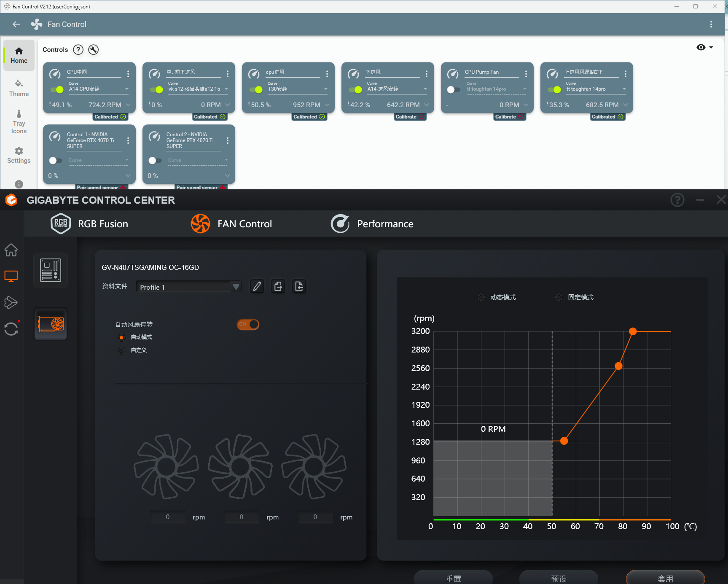Open the Controls wrench configuration icon

click(93, 50)
